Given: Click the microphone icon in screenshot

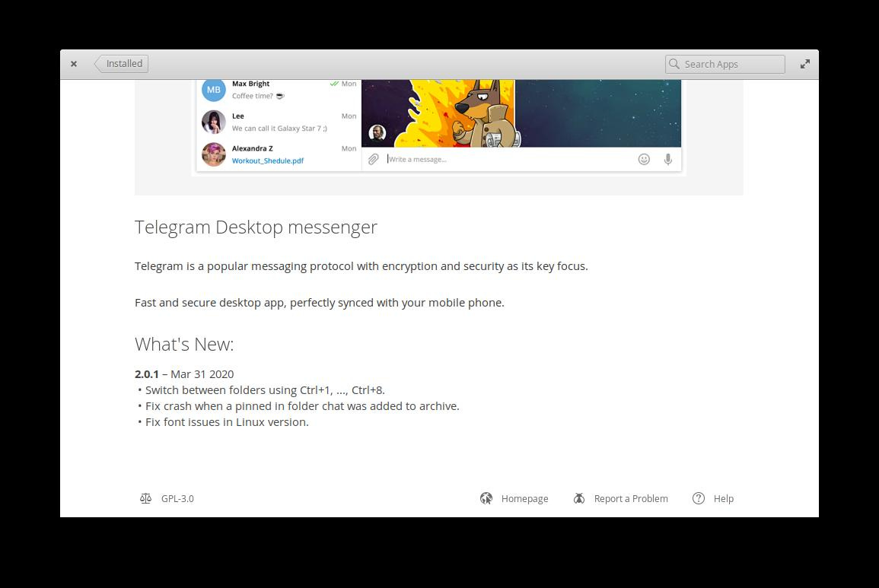Looking at the screenshot, I should 667,159.
